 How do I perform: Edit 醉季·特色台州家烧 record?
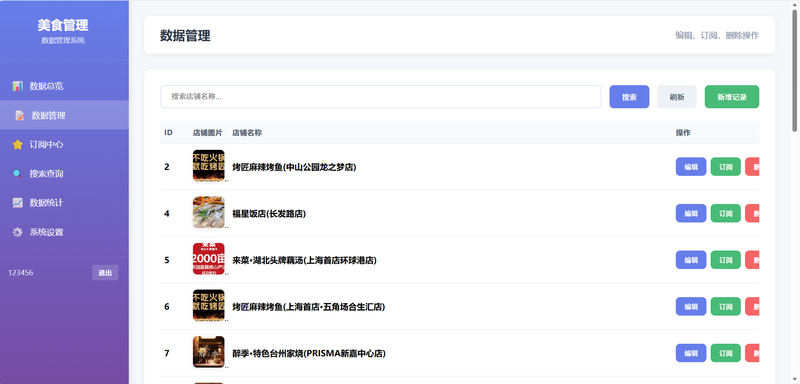(x=691, y=353)
